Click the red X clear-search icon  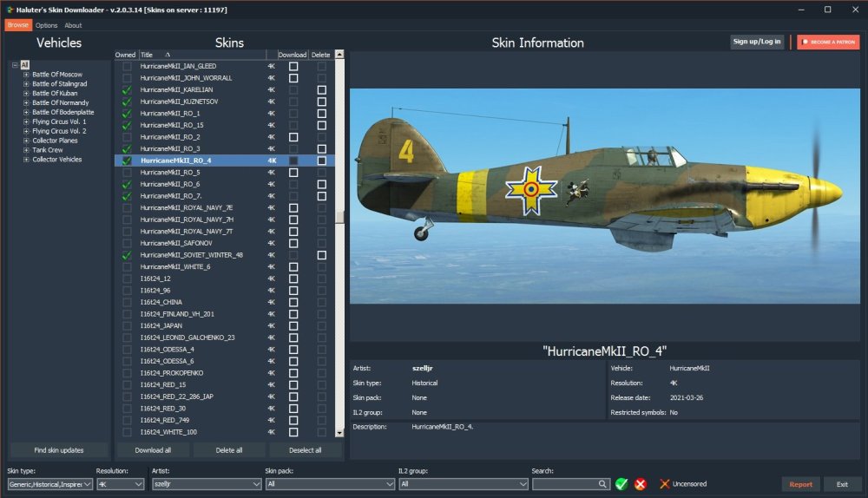tap(641, 484)
